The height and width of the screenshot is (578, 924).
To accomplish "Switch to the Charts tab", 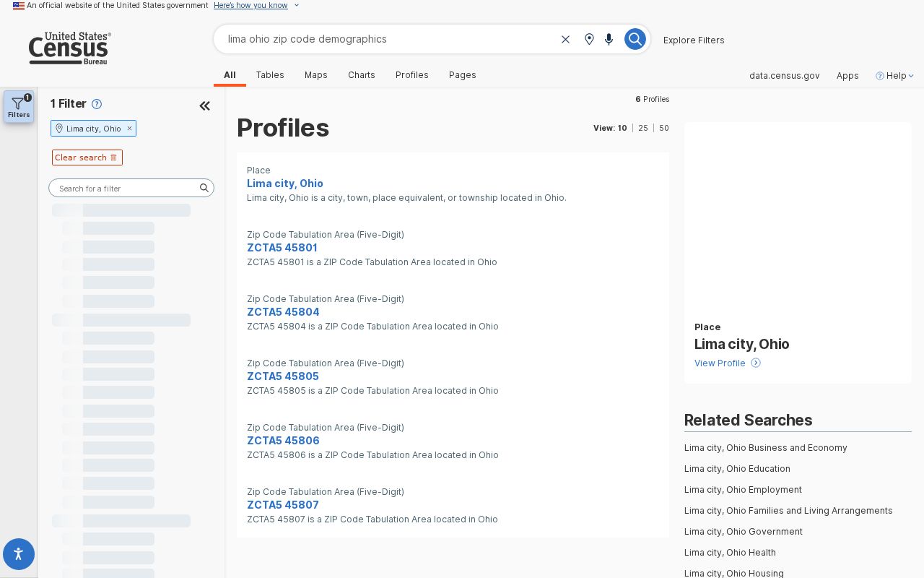I will pos(362,75).
